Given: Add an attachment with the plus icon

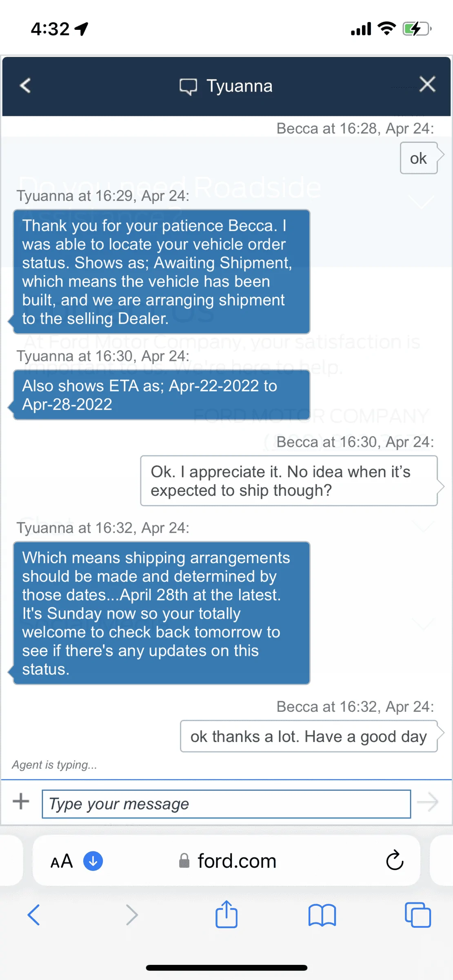Looking at the screenshot, I should 21,801.
